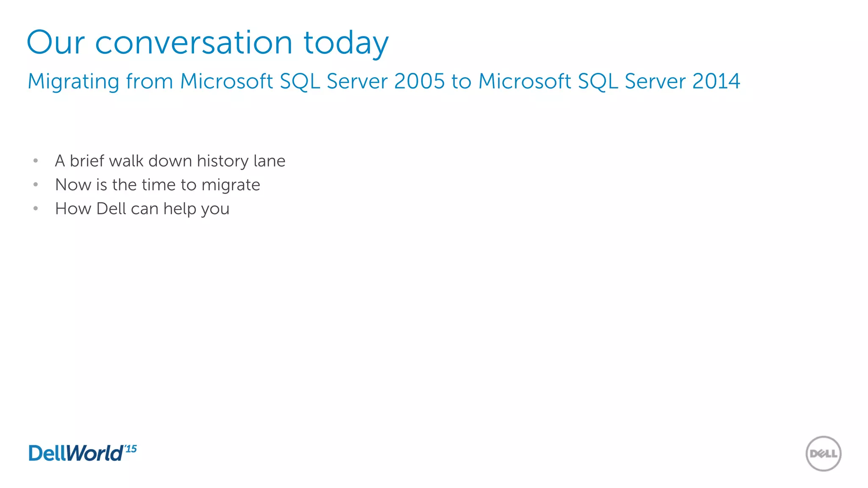This screenshot has width=868, height=488.
Task: Click the word 'Dell' in the DellWorld logo
Action: point(47,453)
